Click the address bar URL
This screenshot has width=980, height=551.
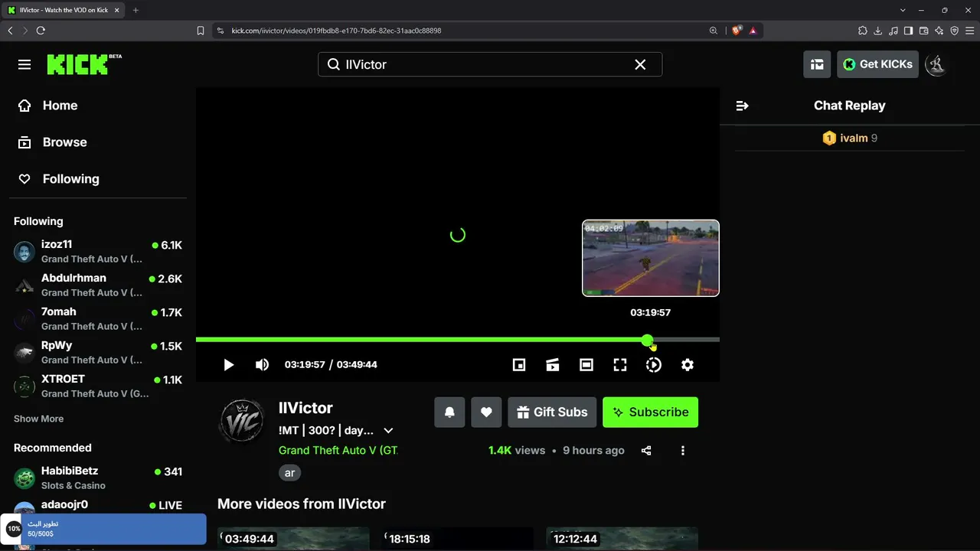click(x=336, y=31)
